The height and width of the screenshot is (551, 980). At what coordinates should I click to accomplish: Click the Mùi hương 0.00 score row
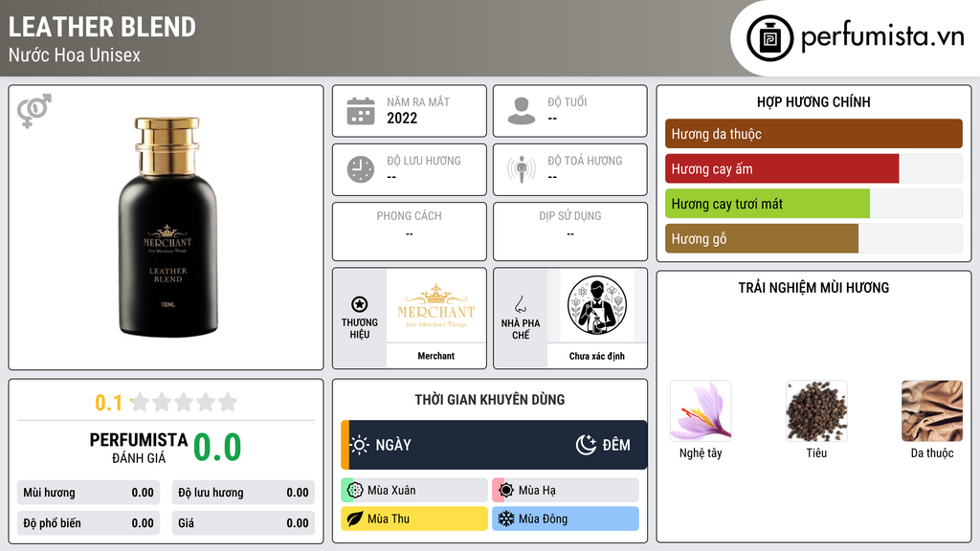[x=88, y=493]
